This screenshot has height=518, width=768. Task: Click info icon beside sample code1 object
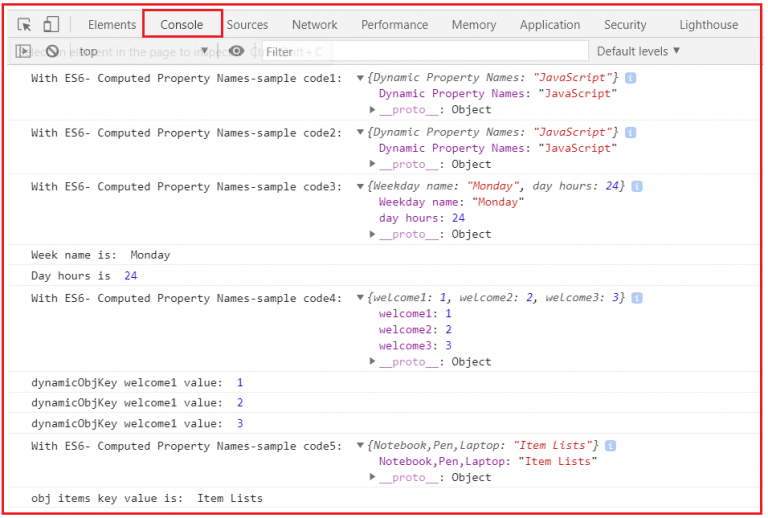pyautogui.click(x=630, y=78)
